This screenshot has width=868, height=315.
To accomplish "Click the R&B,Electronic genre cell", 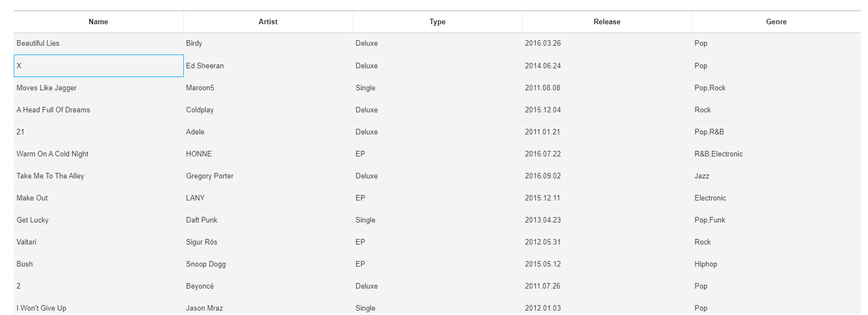I will tap(776, 154).
